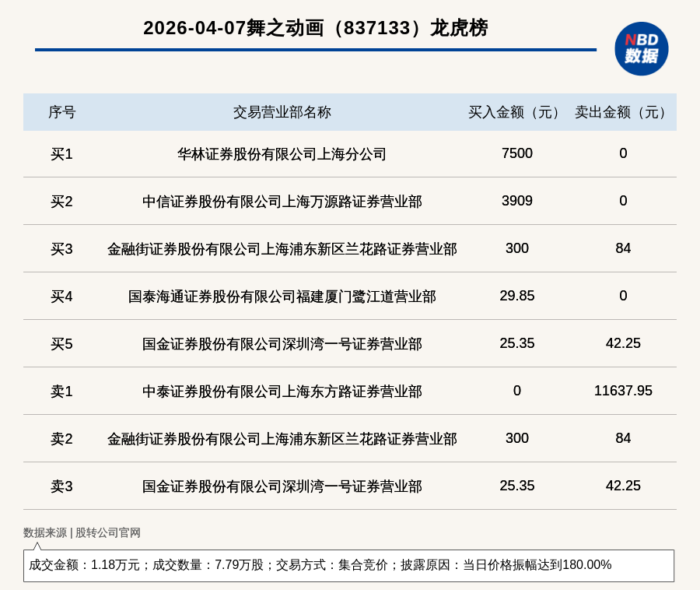This screenshot has width=700, height=590.
Task: Select the page title 2026-04-07舞之动画龙虎榜
Action: (x=315, y=28)
